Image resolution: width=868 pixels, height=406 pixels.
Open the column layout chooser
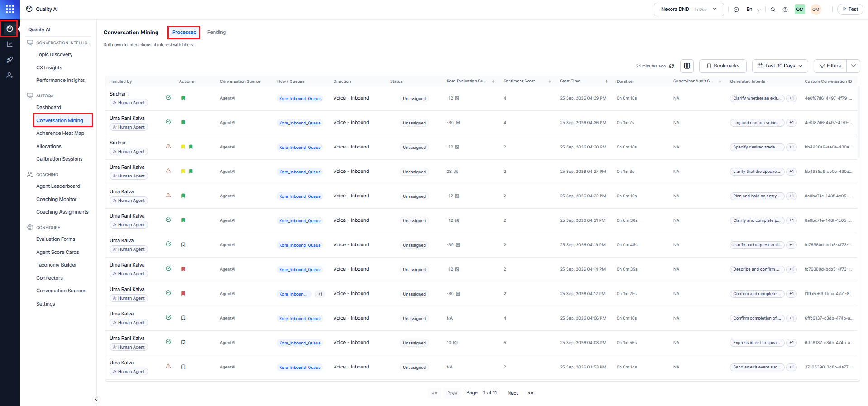pos(687,66)
